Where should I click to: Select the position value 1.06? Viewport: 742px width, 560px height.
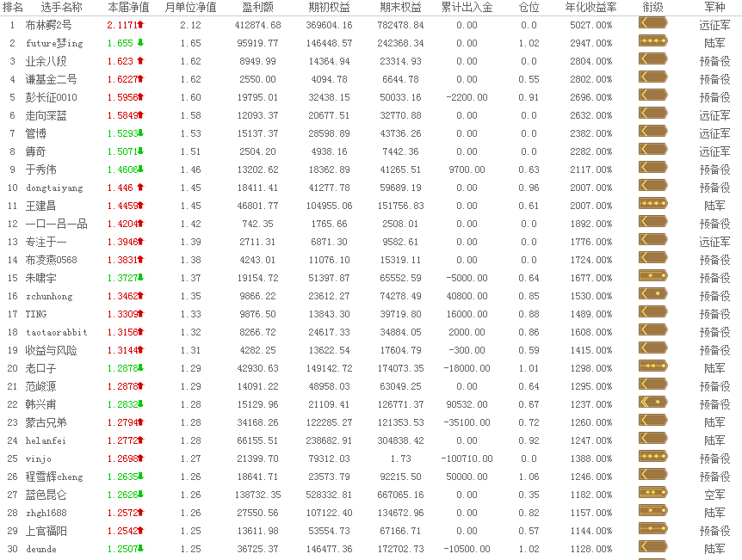click(x=529, y=477)
